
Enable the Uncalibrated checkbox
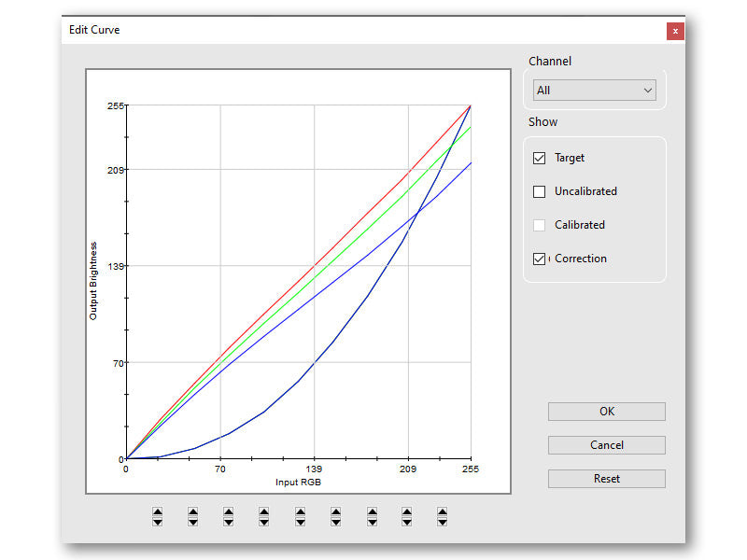point(539,191)
